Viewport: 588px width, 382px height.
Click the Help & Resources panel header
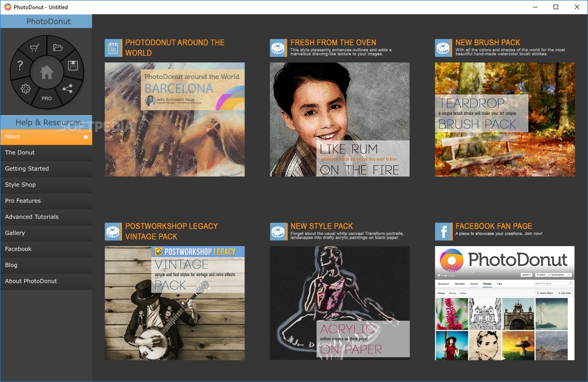coord(46,122)
